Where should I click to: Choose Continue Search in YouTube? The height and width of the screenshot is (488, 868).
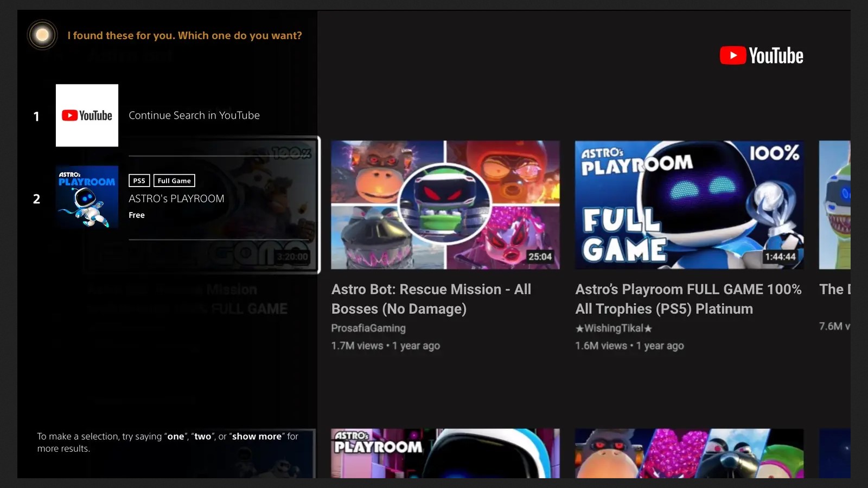point(194,115)
